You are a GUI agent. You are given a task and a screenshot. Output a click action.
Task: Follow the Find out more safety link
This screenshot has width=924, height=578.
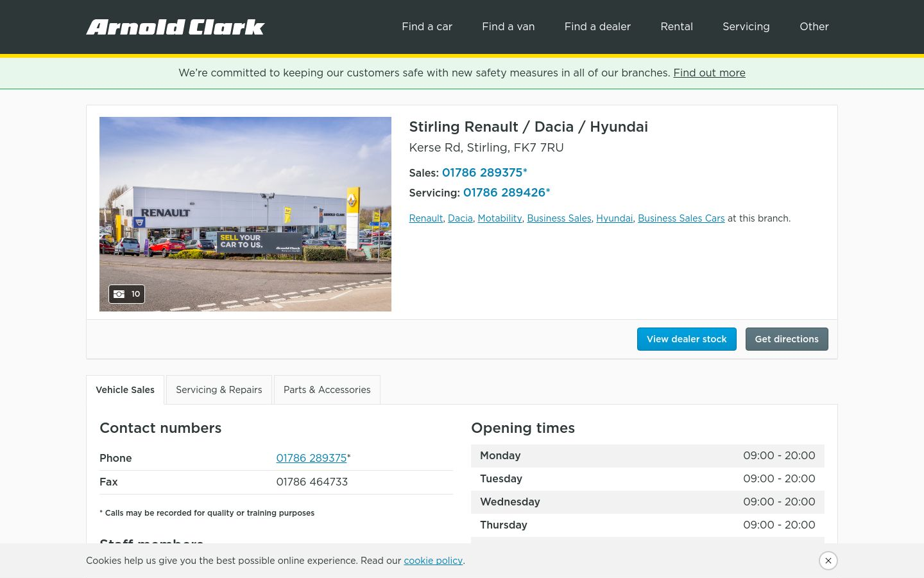pos(709,73)
